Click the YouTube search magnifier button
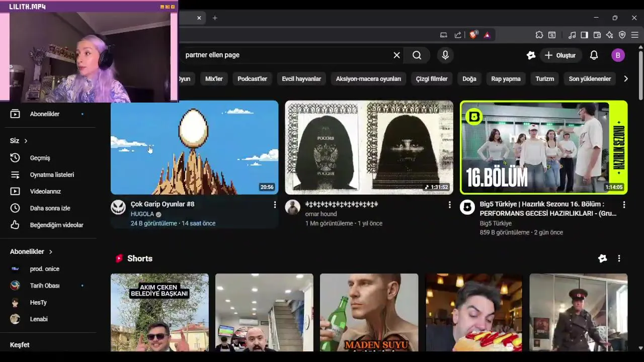Screen dimensions: 644x362 tap(417, 55)
